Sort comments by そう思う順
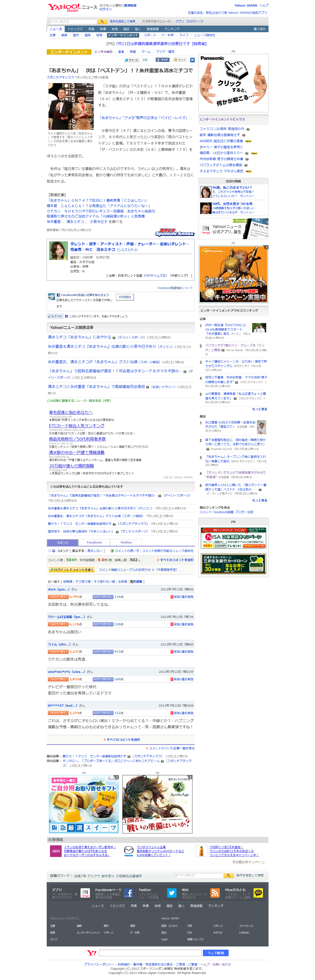Screen dimensions: 315x980 tap(83, 581)
